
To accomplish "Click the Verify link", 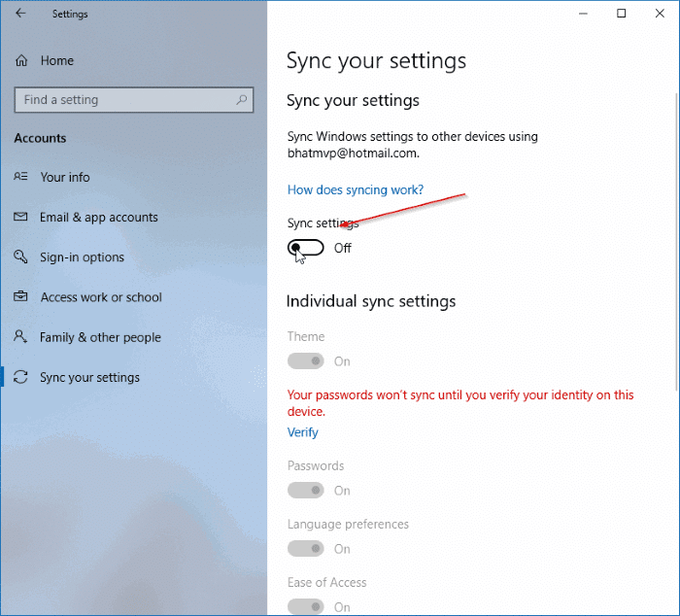I will (x=303, y=432).
